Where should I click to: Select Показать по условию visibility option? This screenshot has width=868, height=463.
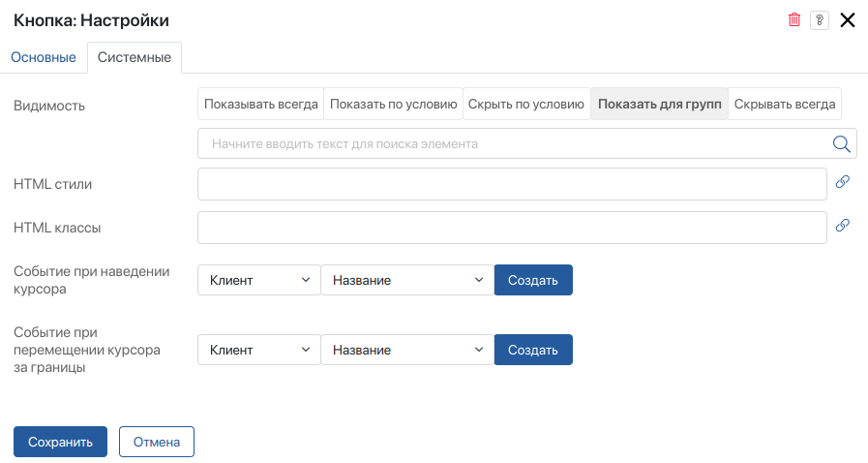tap(393, 104)
